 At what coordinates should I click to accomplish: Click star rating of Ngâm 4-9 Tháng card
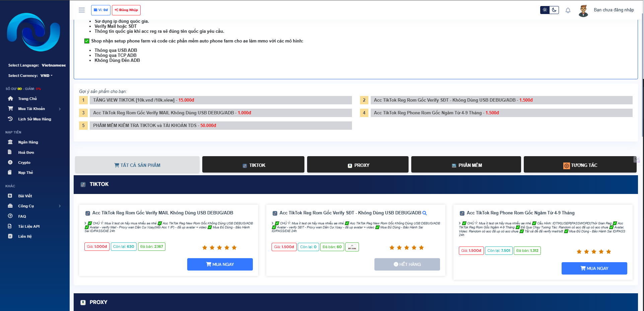[x=594, y=251]
